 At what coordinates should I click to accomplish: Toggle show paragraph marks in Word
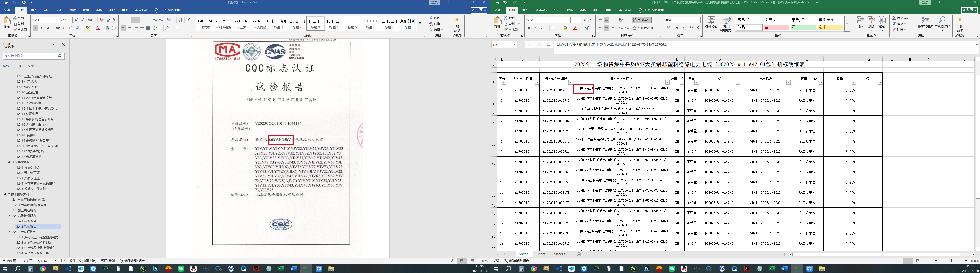[x=189, y=20]
